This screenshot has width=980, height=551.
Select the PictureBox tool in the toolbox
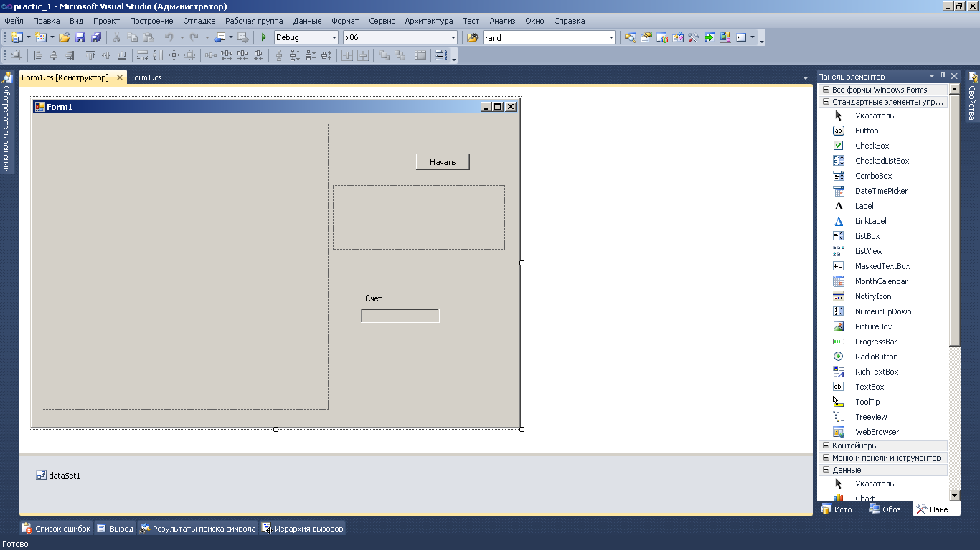[883, 326]
